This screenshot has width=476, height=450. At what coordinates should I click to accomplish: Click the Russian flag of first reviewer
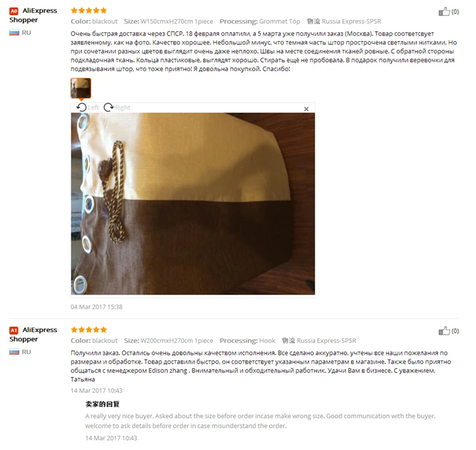click(x=14, y=32)
